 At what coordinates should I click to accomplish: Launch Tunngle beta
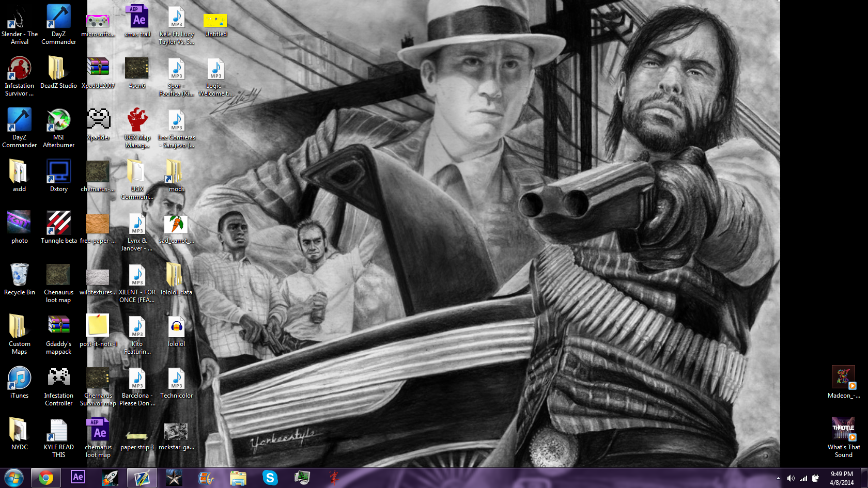[x=59, y=227]
